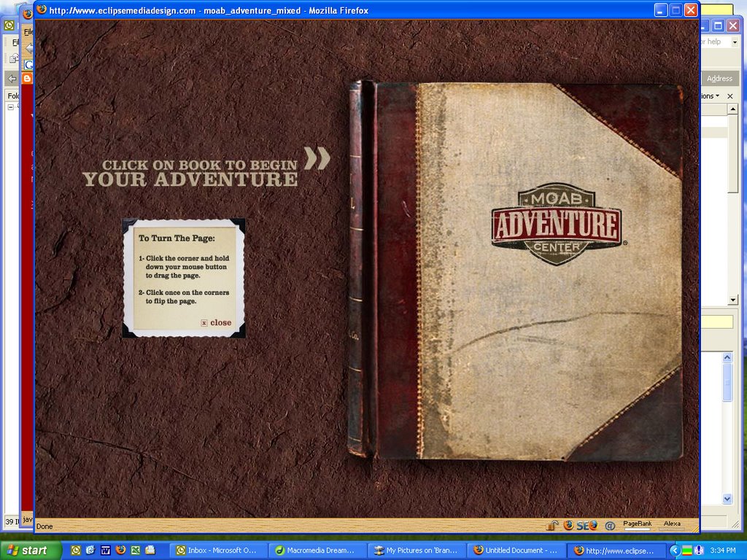Click the Address label in background window

click(719, 79)
